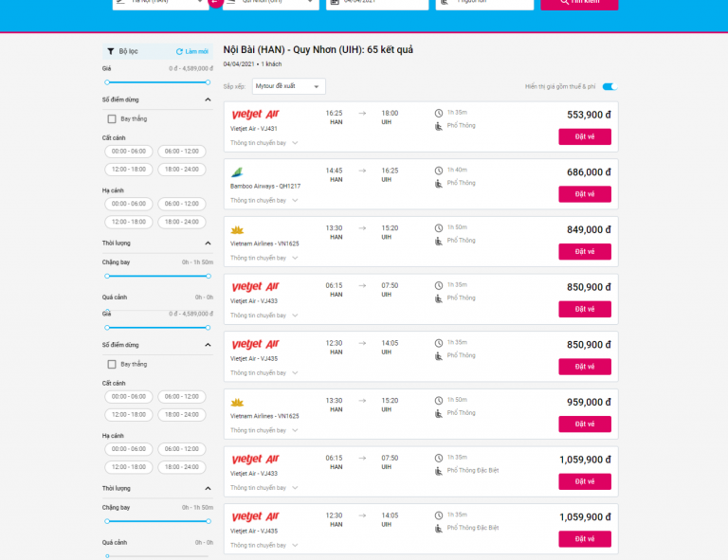Click Đặt vé for the 686,000 đ Bamboo flight
728x560 pixels.
[585, 194]
